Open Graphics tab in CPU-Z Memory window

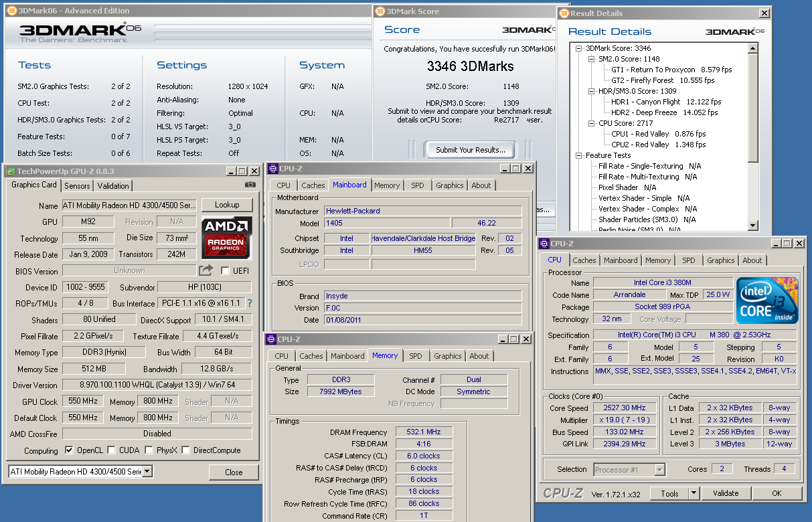[447, 356]
